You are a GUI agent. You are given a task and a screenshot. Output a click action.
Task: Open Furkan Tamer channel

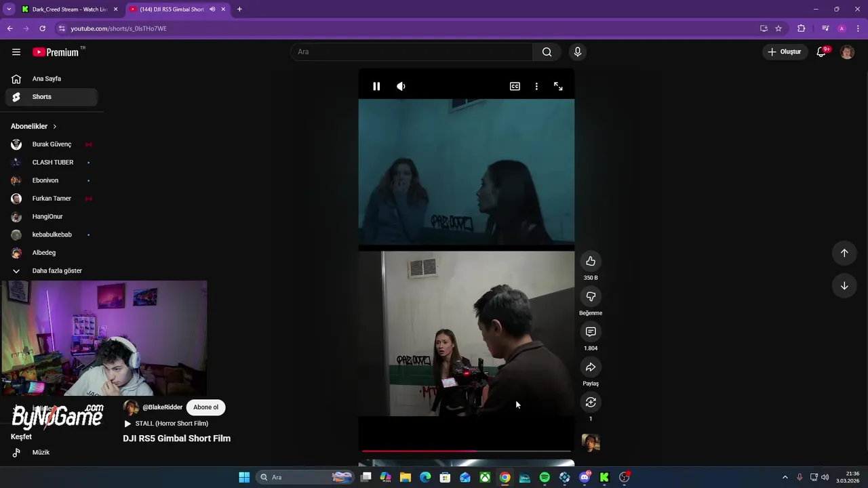click(x=51, y=199)
